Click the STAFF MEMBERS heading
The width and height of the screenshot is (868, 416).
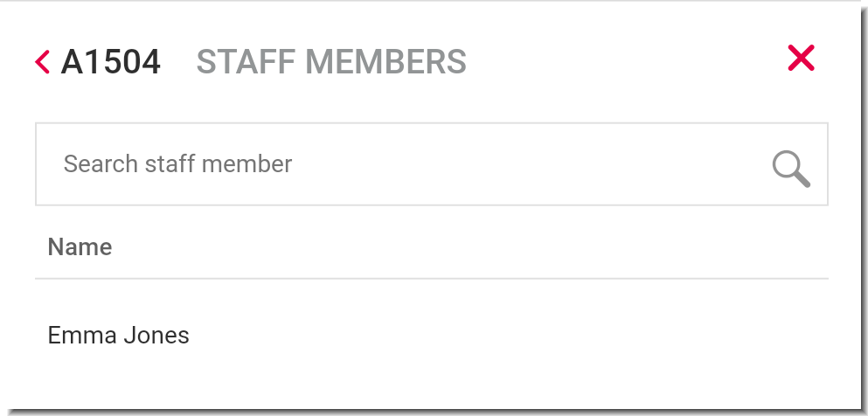331,61
